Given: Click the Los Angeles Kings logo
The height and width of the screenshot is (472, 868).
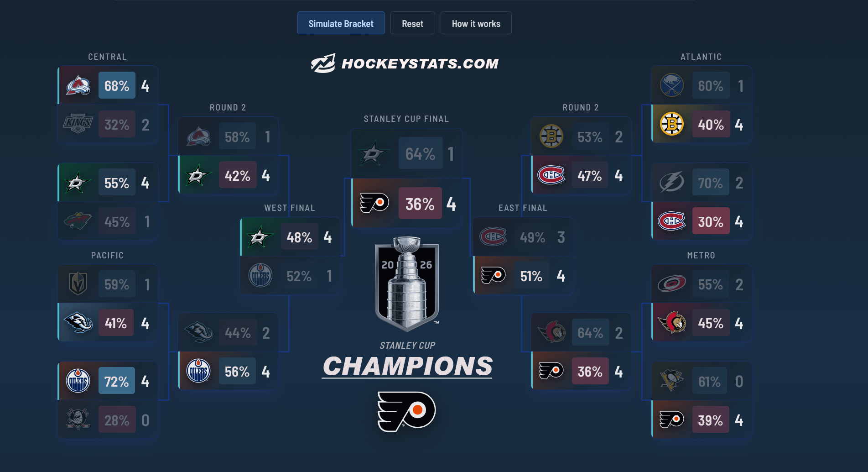Looking at the screenshot, I should (x=78, y=124).
